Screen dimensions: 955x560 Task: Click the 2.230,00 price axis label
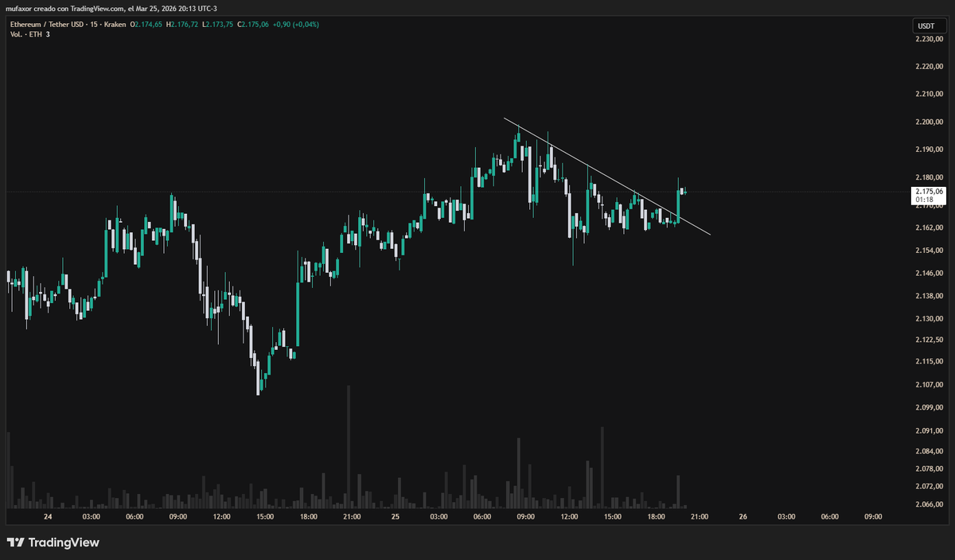tap(929, 40)
